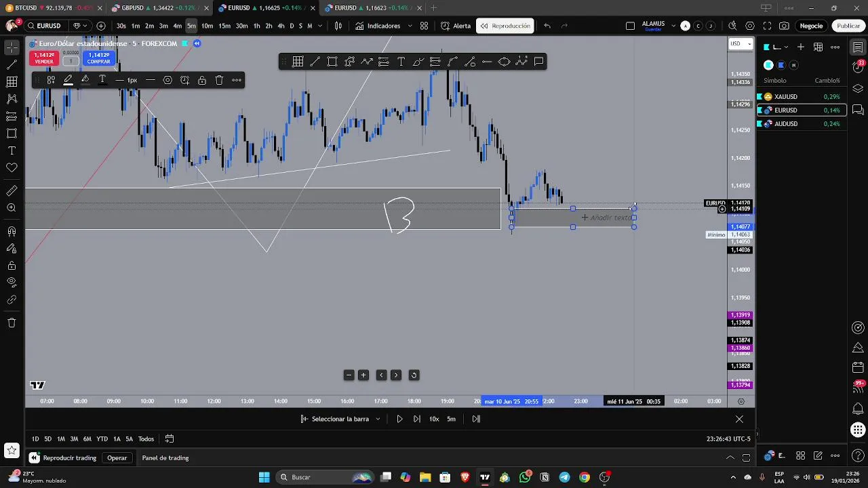This screenshot has height=488, width=868.
Task: Select the 1m timeframe
Action: pyautogui.click(x=136, y=26)
